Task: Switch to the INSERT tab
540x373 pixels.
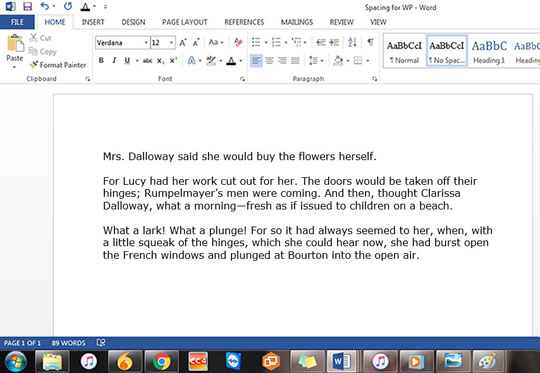Action: (x=93, y=22)
